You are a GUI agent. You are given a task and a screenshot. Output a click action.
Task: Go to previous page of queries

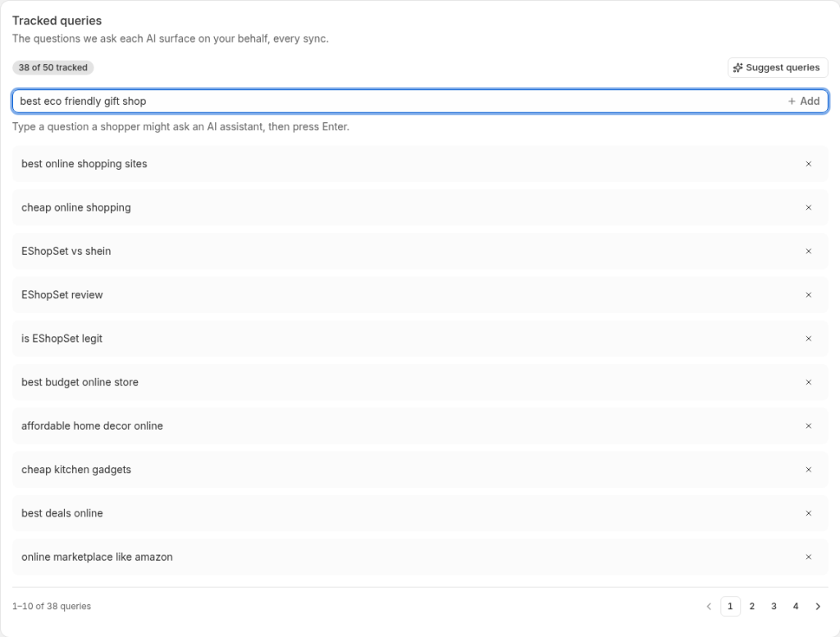(x=709, y=607)
